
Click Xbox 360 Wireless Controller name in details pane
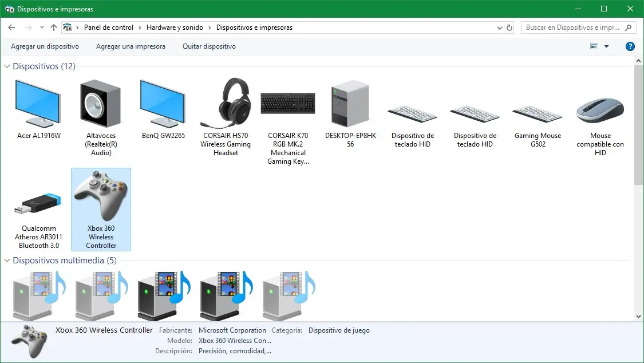pos(104,330)
